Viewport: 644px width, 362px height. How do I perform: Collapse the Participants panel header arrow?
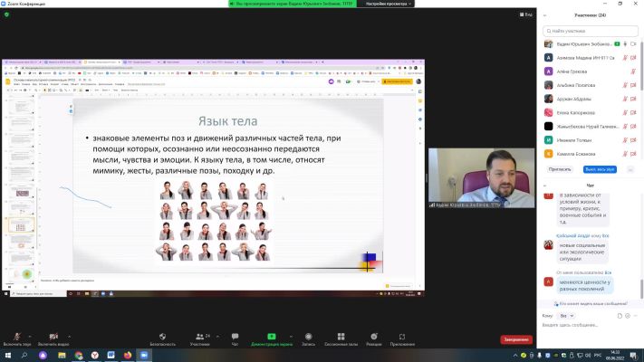point(545,15)
